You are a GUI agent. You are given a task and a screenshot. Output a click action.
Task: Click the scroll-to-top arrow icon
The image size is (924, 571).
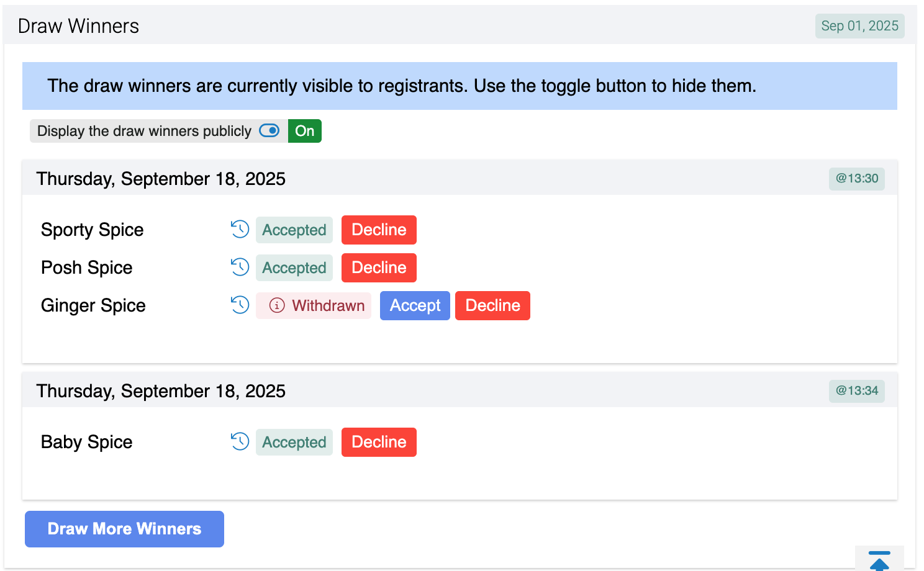879,560
